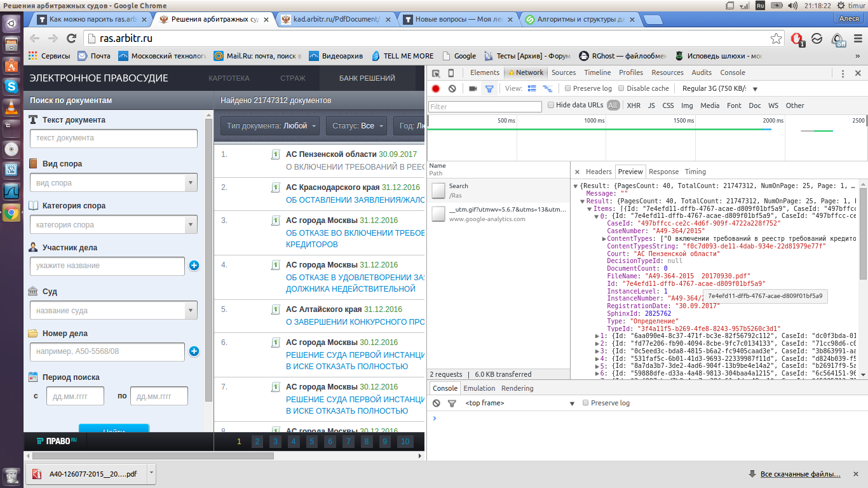Select the large request rows view icon

(532, 89)
